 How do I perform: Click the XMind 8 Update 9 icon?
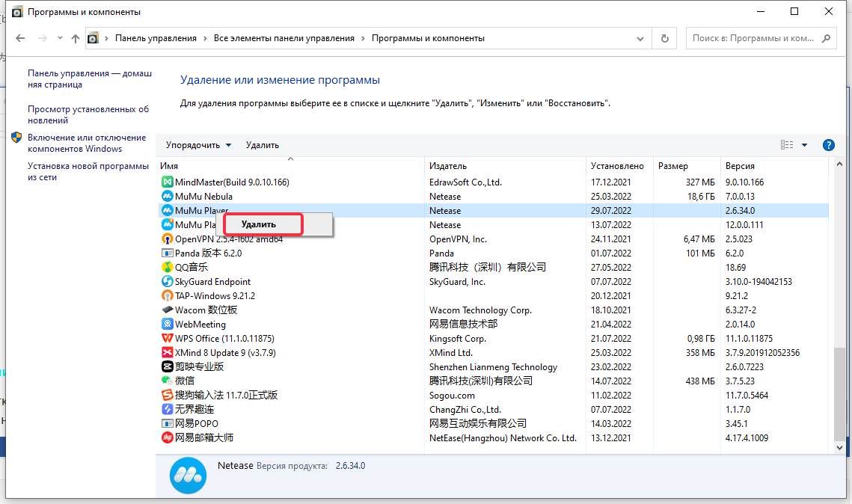[168, 352]
